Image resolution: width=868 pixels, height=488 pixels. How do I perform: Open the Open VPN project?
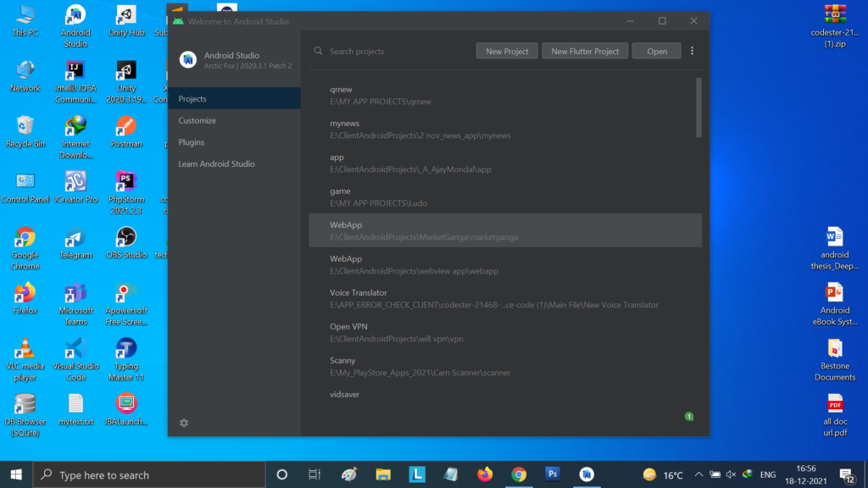click(505, 332)
